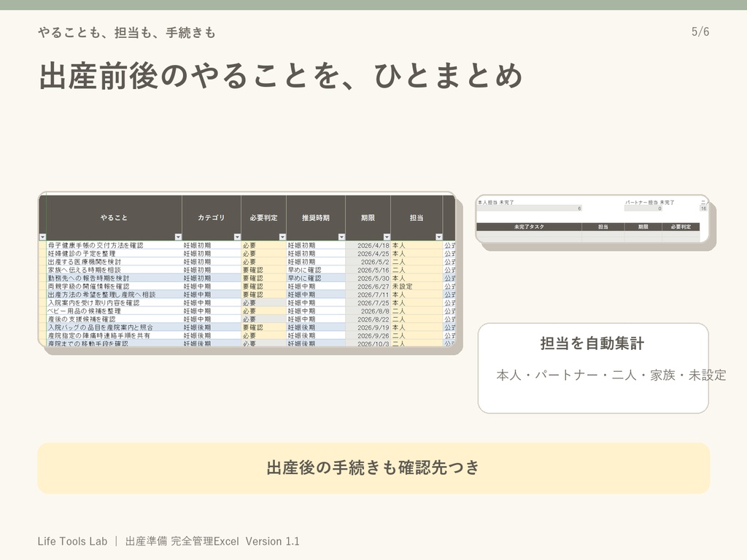Open the 担当 column filter dropdown
Image resolution: width=747 pixels, height=560 pixels.
tap(438, 237)
